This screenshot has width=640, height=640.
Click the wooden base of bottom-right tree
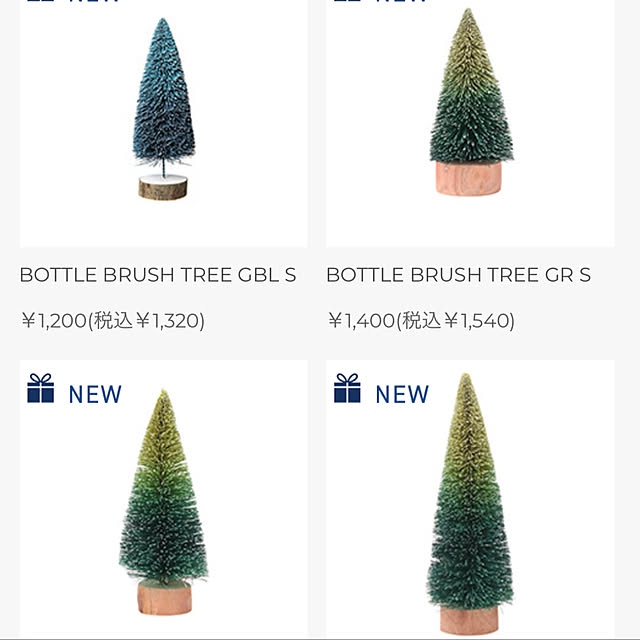coord(469,620)
